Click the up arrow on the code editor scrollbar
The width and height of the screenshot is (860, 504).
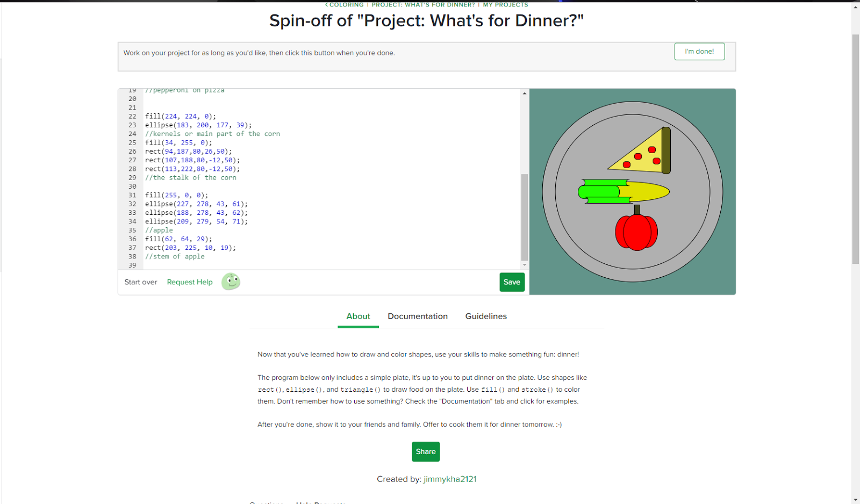524,93
